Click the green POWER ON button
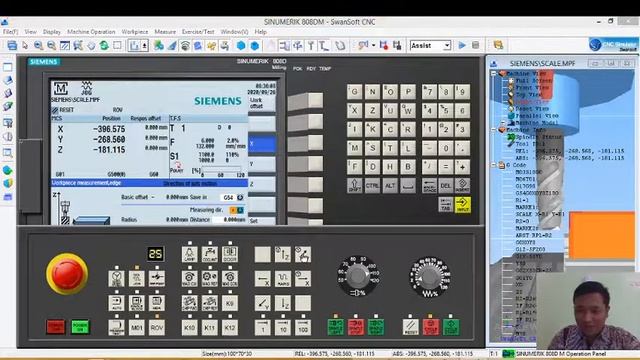Screen dimensions: 640x360 [x=80, y=327]
